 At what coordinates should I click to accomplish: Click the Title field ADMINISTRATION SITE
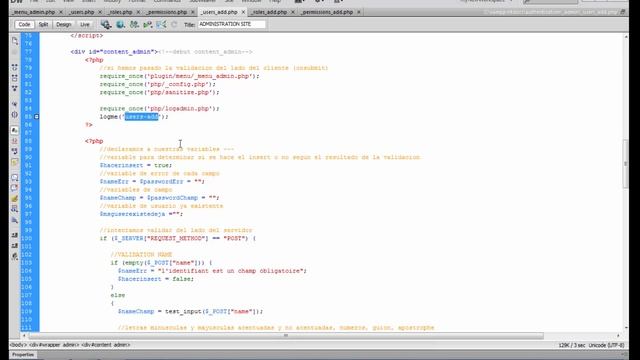[231, 24]
